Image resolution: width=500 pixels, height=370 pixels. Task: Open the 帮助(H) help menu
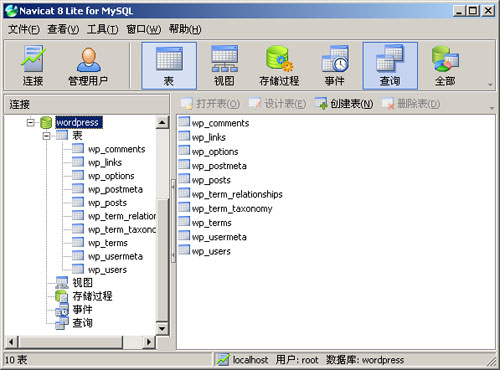pos(185,29)
